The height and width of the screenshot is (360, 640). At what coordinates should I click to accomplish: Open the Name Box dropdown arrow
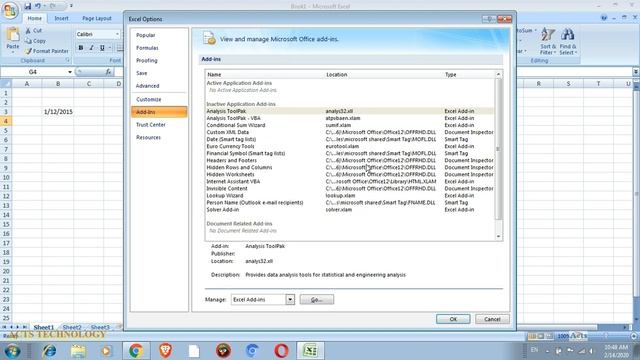click(x=70, y=72)
